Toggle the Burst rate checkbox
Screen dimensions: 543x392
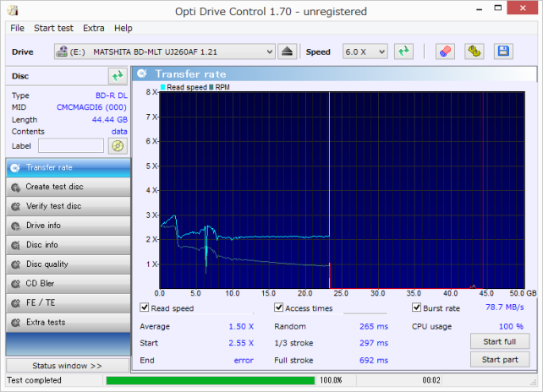417,308
